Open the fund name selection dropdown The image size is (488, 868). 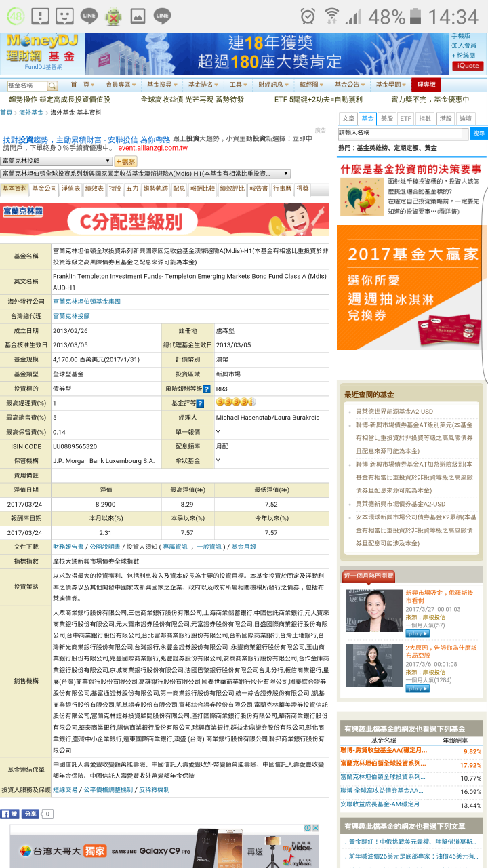pos(146,174)
